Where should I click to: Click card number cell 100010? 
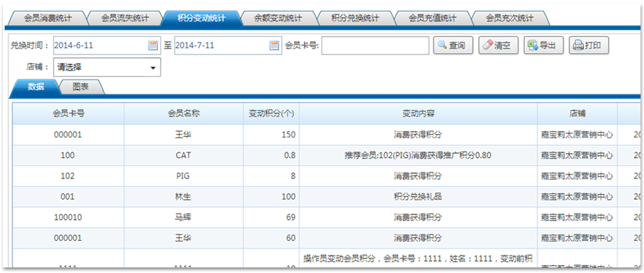click(x=68, y=217)
